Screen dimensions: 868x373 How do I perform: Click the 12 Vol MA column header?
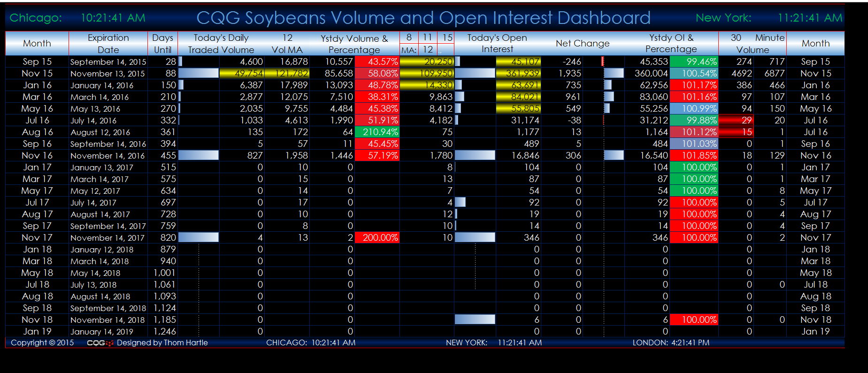click(287, 44)
